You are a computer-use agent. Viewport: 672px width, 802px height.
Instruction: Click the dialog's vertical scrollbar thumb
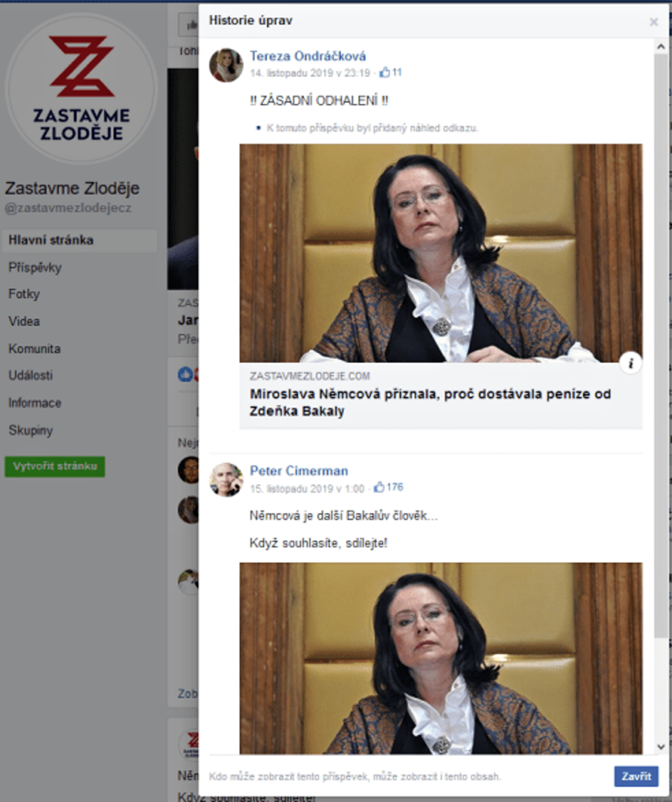pyautogui.click(x=661, y=345)
